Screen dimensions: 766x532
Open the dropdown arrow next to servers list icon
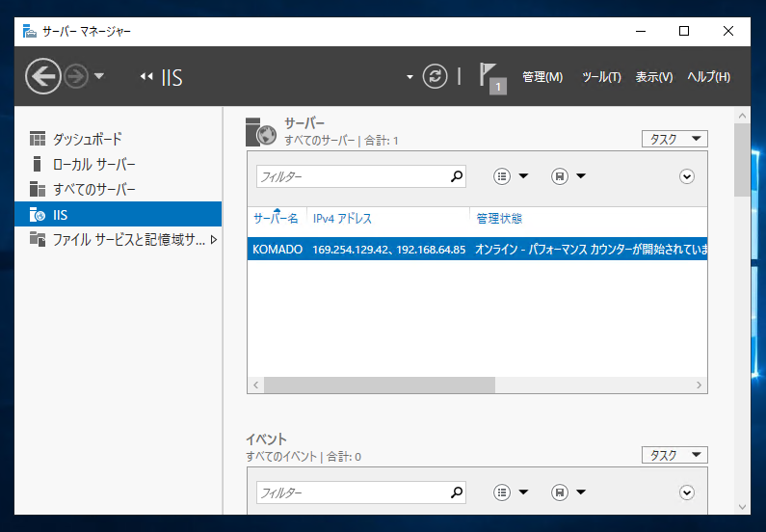tap(523, 176)
